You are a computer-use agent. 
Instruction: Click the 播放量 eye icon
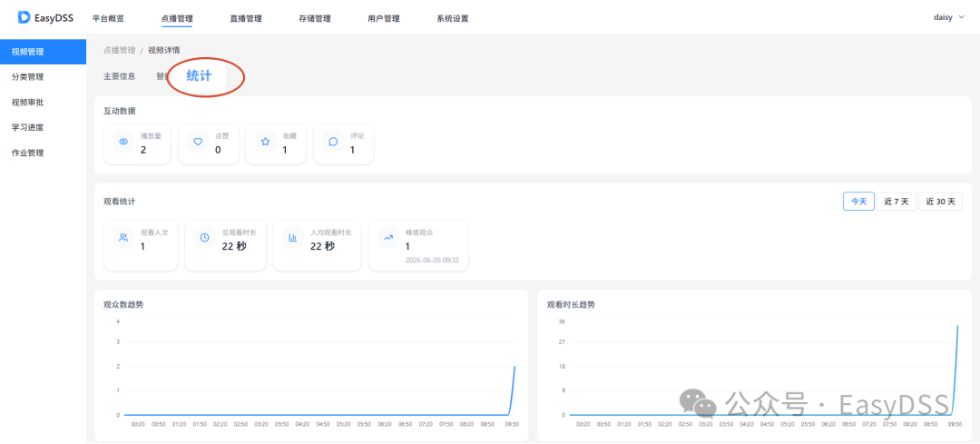click(123, 142)
